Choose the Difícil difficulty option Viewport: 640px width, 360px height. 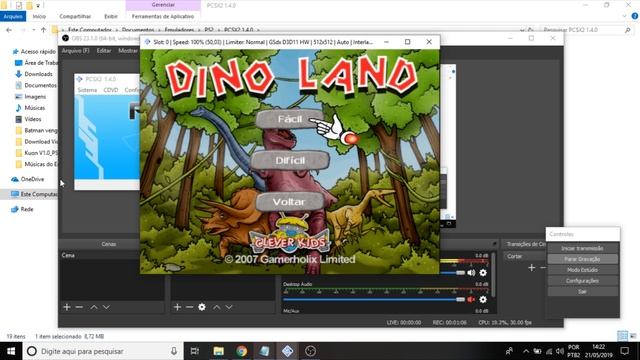290,160
